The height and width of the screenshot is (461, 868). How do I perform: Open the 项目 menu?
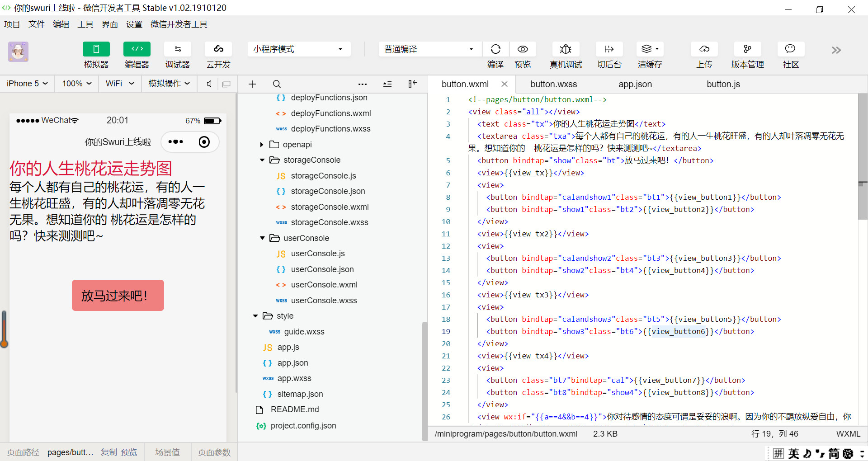[12, 24]
